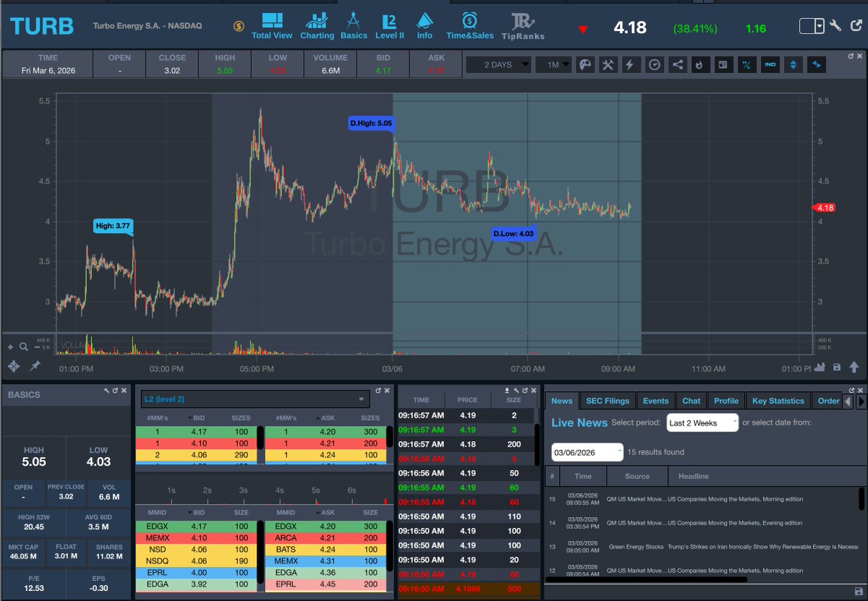Toggle the pin icon below chart
This screenshot has width=868, height=601.
tap(35, 366)
